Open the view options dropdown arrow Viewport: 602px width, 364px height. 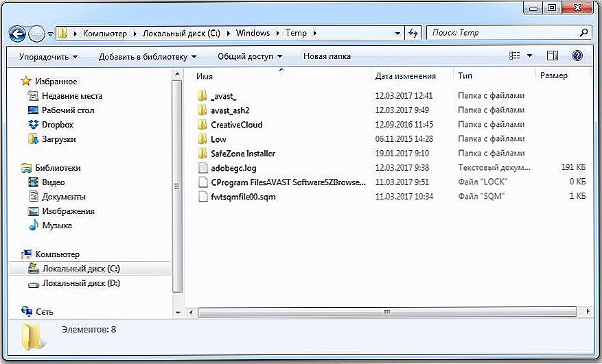[x=530, y=56]
